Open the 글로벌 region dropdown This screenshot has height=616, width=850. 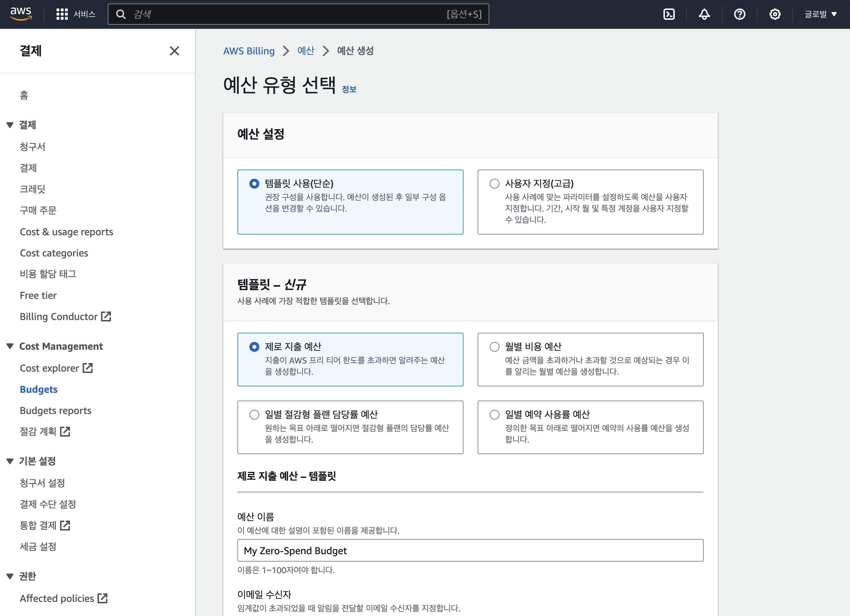821,14
